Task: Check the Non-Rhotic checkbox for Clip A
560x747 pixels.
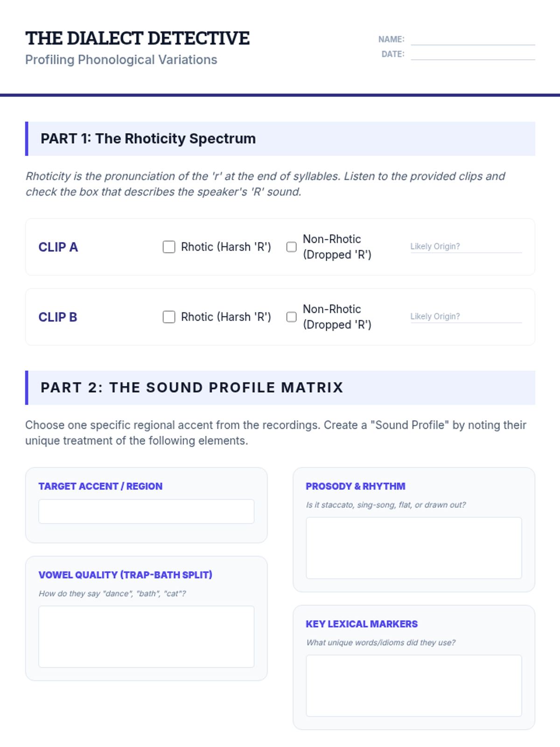Action: point(291,247)
